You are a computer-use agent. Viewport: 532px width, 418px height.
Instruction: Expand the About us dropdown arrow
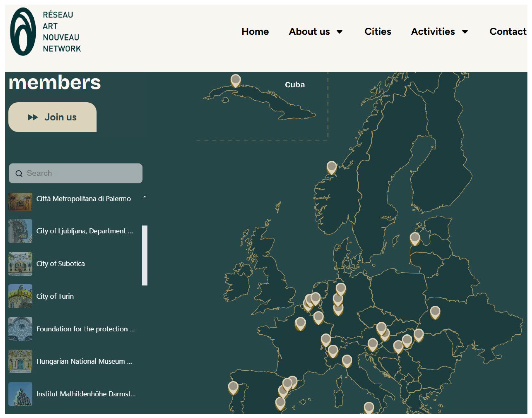[339, 32]
